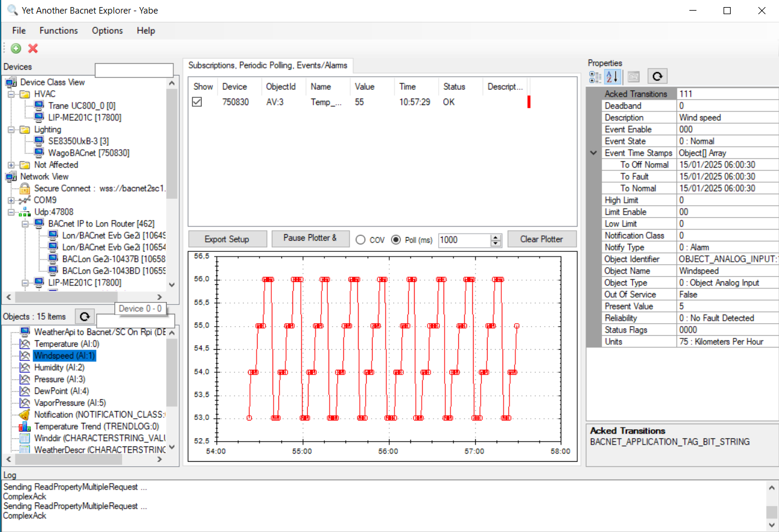Click the red color swatch in subscription row

529,102
